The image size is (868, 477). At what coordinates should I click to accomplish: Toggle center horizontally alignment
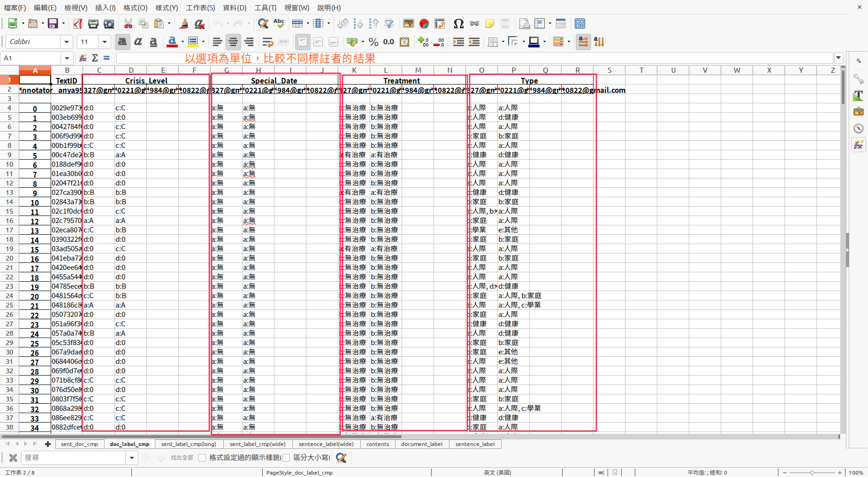tap(233, 42)
